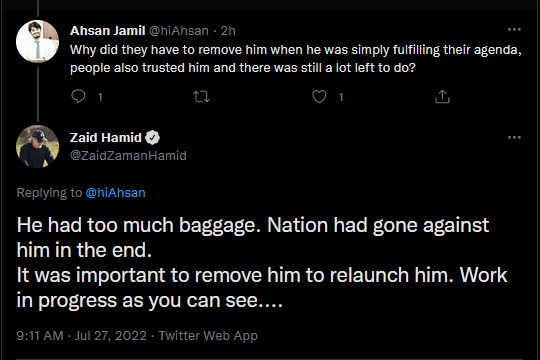Viewport: 540px width, 360px height.
Task: Open Zaid Hamid's profile picture
Action: click(37, 146)
